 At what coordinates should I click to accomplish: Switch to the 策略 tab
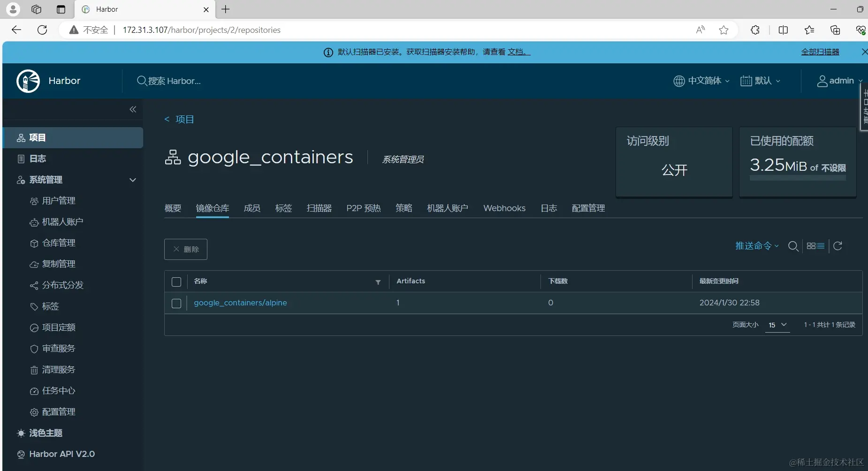pyautogui.click(x=404, y=208)
